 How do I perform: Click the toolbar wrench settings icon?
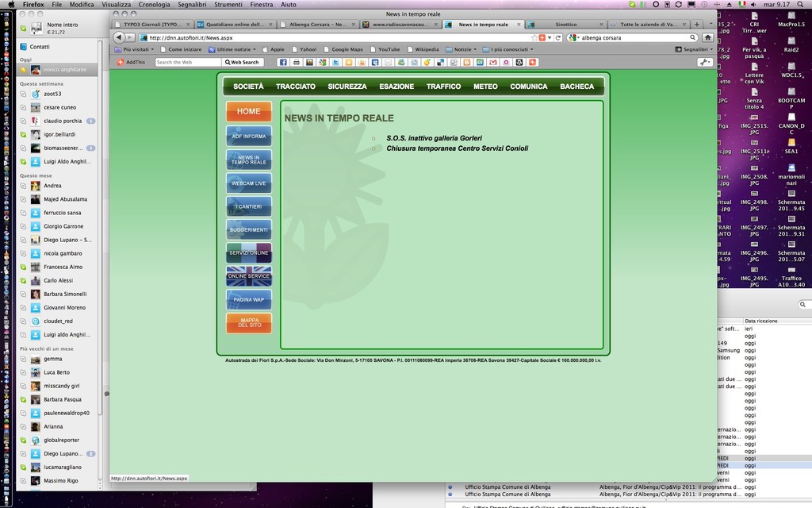coord(704,62)
